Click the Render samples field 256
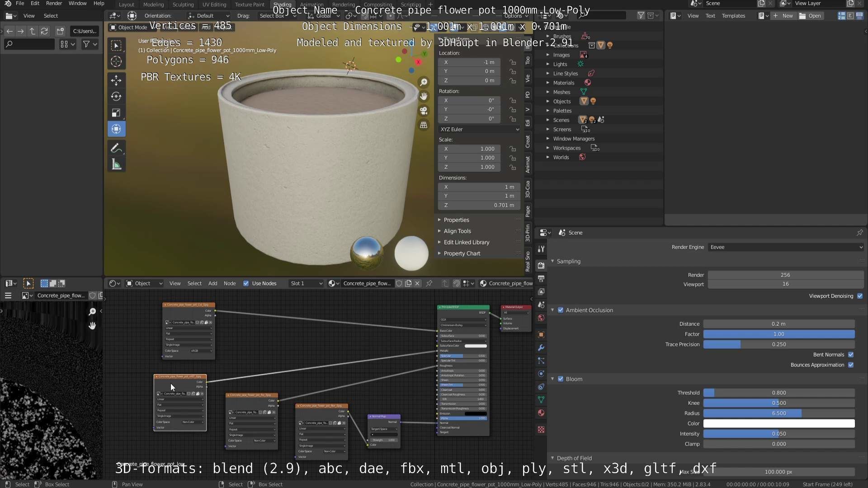 pyautogui.click(x=786, y=275)
